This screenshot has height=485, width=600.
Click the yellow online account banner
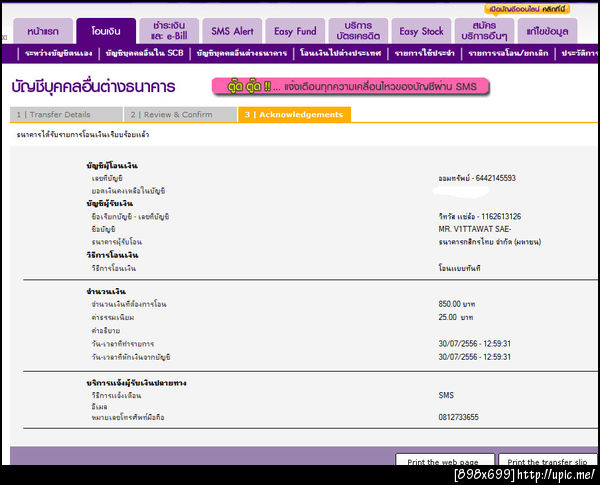point(527,9)
